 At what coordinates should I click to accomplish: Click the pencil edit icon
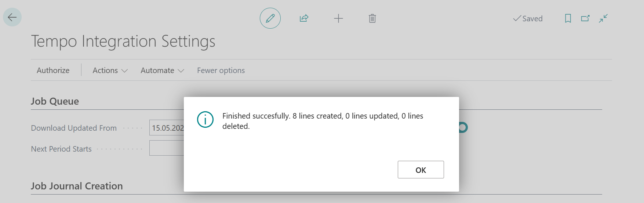pos(270,18)
